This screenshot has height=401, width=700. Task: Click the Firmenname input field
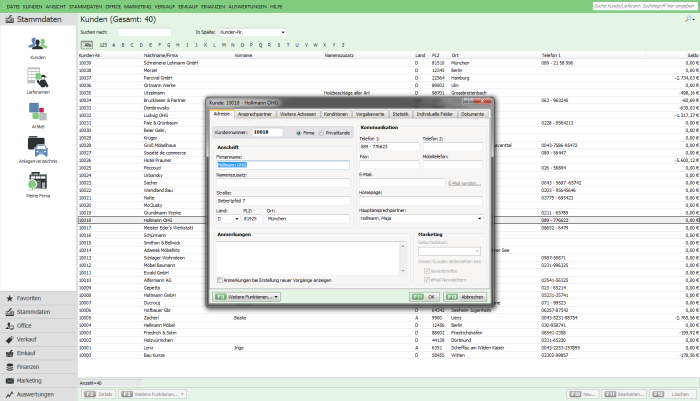[283, 165]
